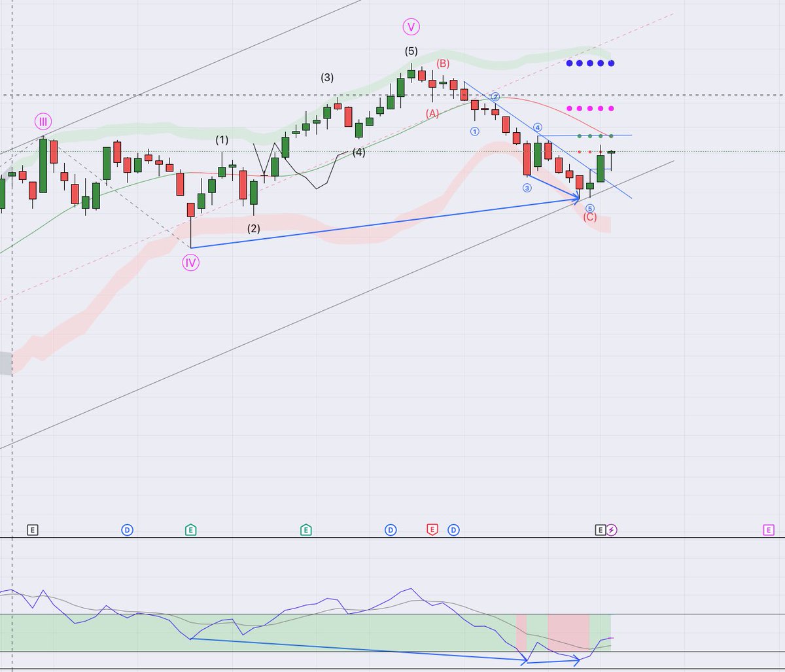Screen dimensions: 785x672
Task: Click the purple lightning bolt event marker
Action: pos(611,529)
